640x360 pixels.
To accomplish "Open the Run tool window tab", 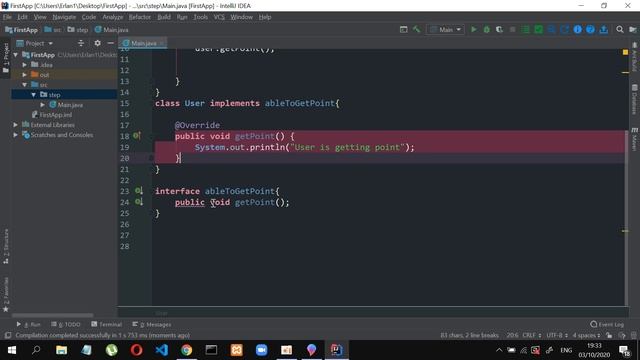I will coord(28,324).
